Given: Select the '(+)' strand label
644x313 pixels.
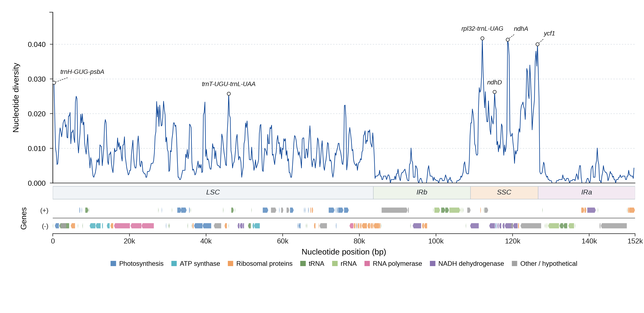Looking at the screenshot, I should [44, 211].
